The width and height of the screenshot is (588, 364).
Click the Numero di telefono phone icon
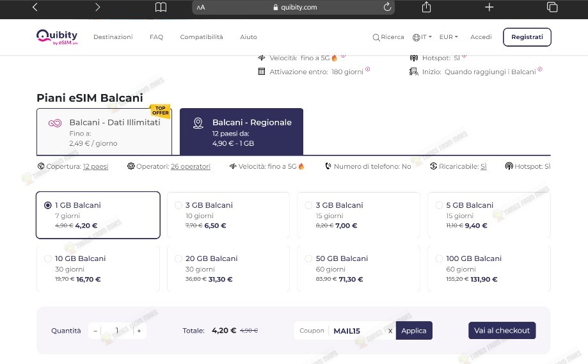tap(328, 166)
